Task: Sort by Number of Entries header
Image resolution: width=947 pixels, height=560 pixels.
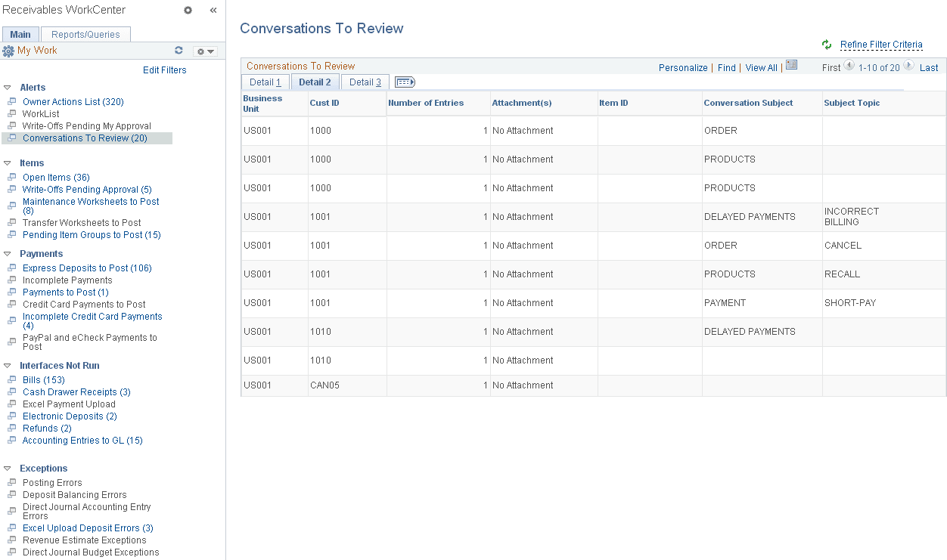Action: click(426, 103)
